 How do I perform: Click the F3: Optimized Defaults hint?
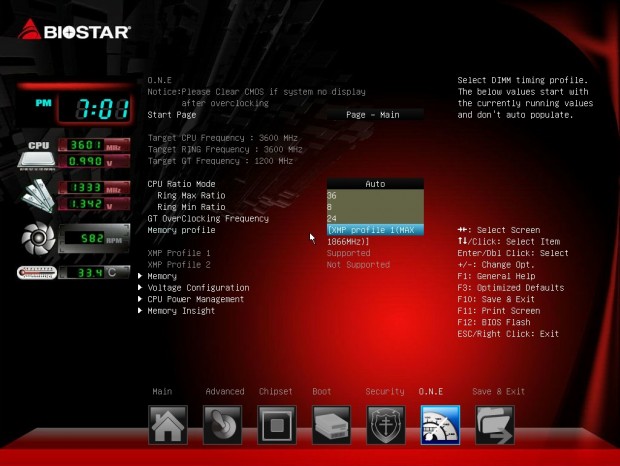point(510,288)
